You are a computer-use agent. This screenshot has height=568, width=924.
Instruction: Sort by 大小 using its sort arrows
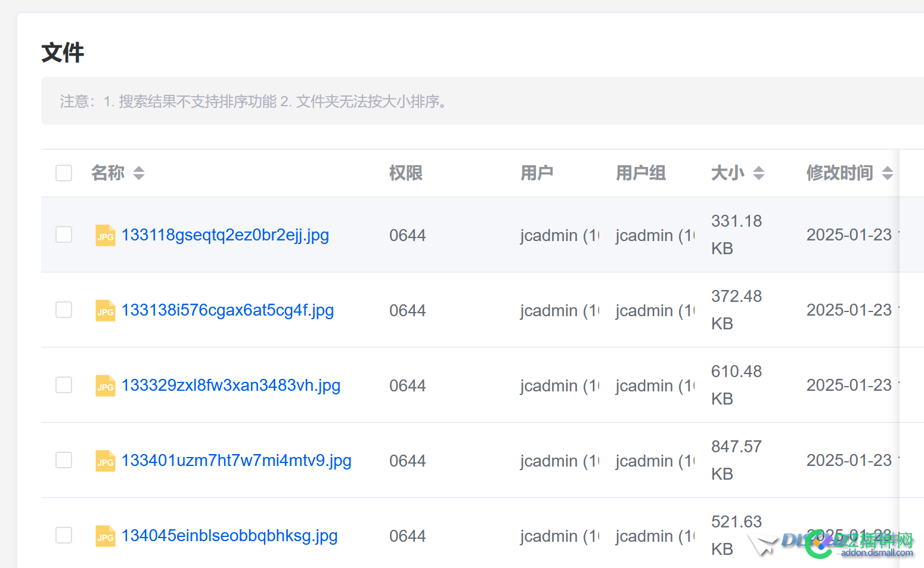coord(759,173)
